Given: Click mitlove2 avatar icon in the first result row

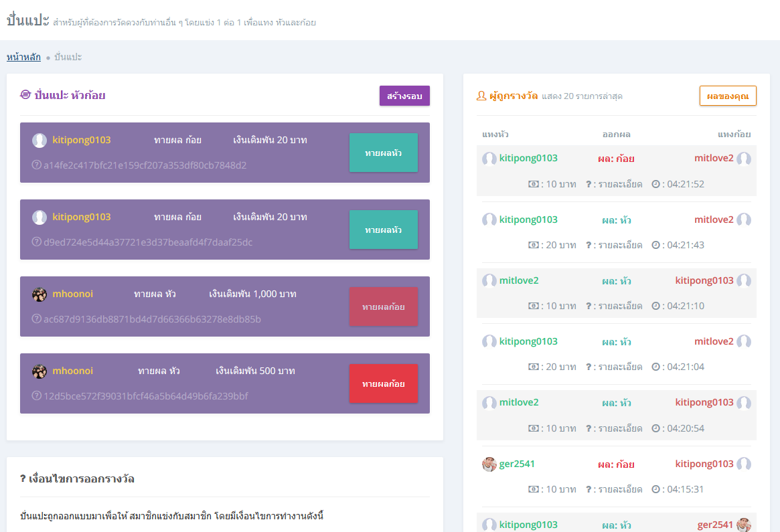Looking at the screenshot, I should click(744, 159).
